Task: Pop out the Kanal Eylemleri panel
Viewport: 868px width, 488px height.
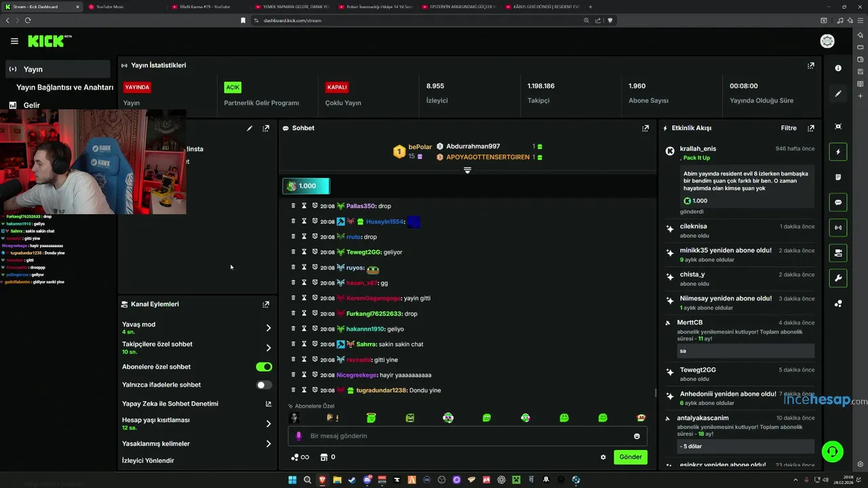Action: coord(266,304)
